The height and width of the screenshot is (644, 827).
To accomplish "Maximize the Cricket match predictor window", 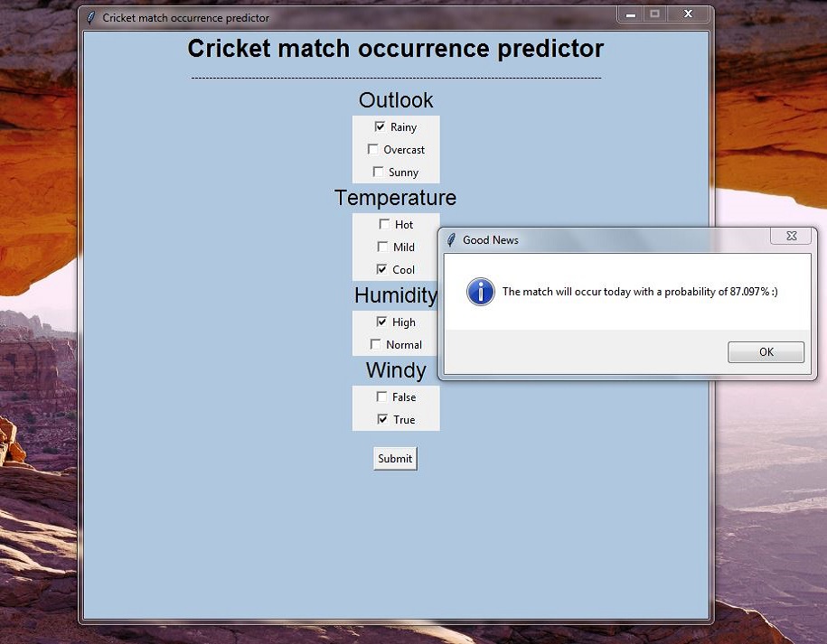I will (x=655, y=14).
